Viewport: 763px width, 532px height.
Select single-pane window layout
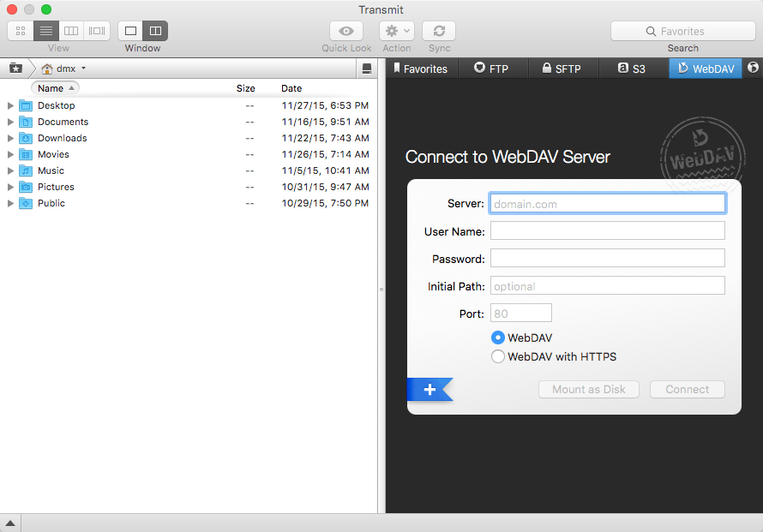coord(130,31)
